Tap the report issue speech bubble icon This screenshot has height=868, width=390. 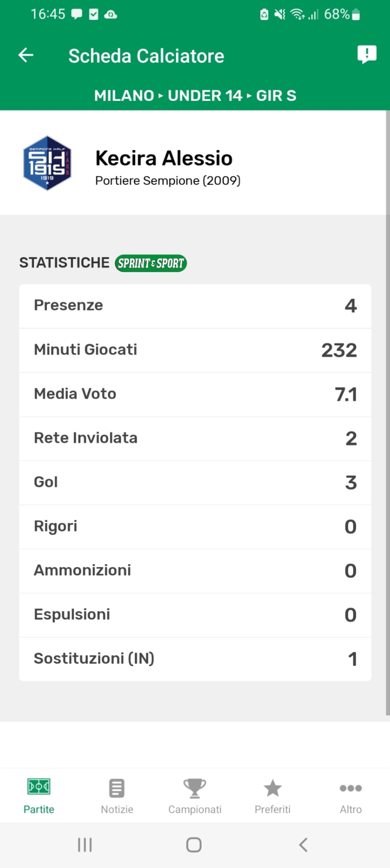tap(367, 55)
